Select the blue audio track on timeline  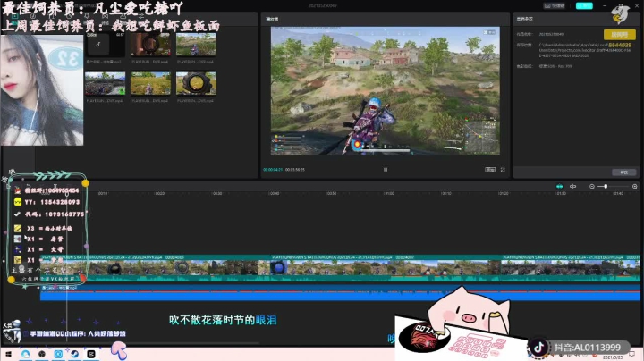340,293
